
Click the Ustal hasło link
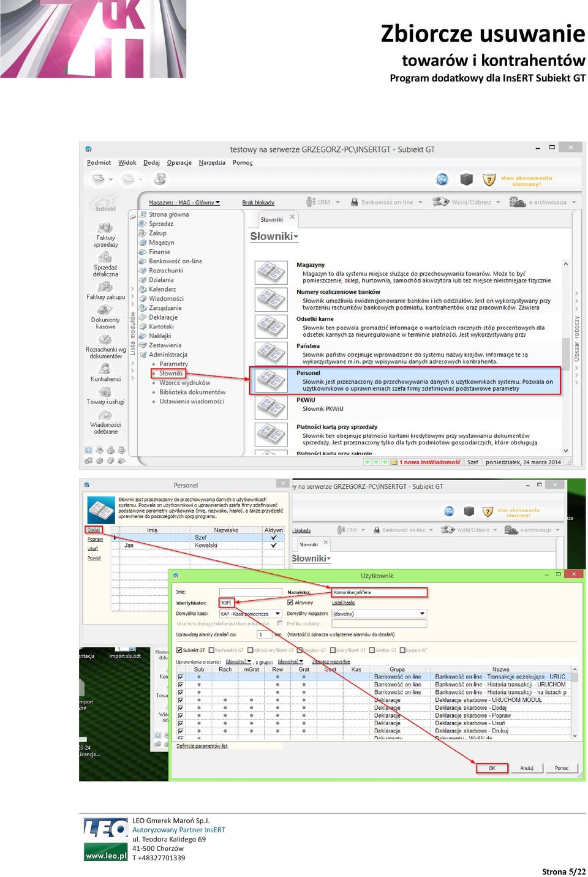click(x=344, y=603)
